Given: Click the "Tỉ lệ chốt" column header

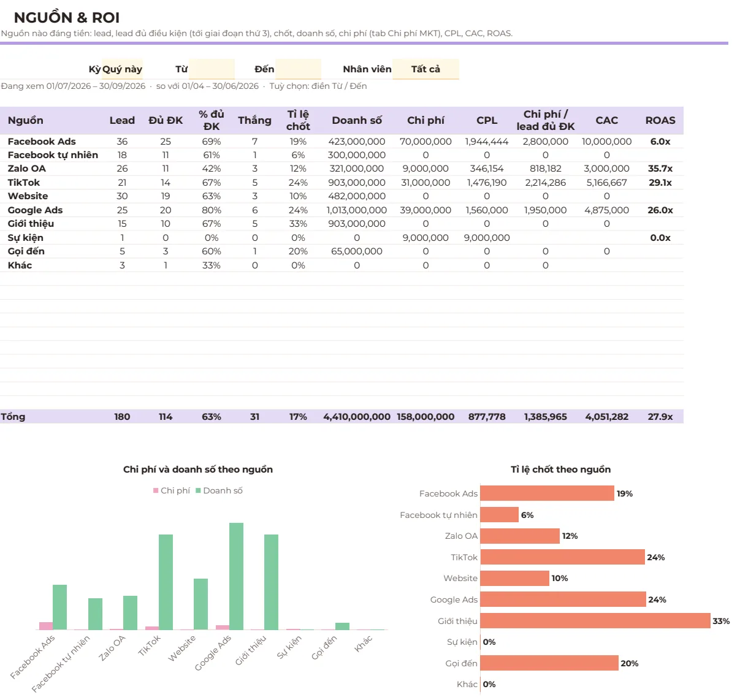Looking at the screenshot, I should [298, 120].
